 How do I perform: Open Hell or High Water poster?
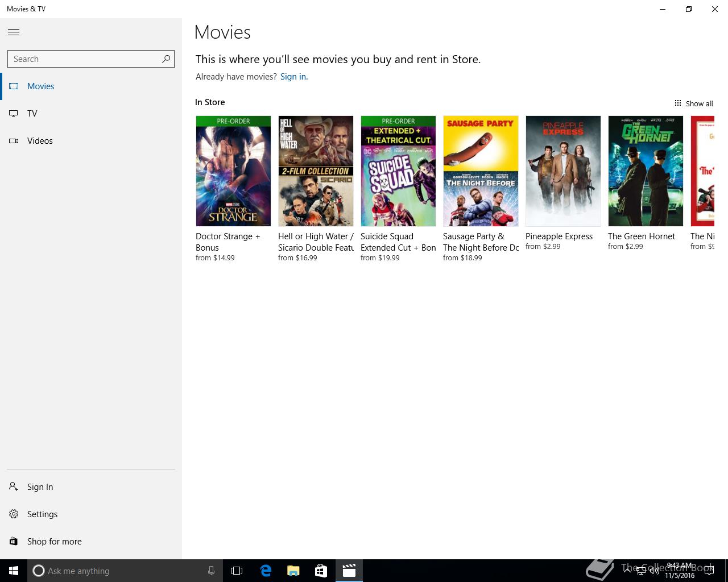coord(316,171)
